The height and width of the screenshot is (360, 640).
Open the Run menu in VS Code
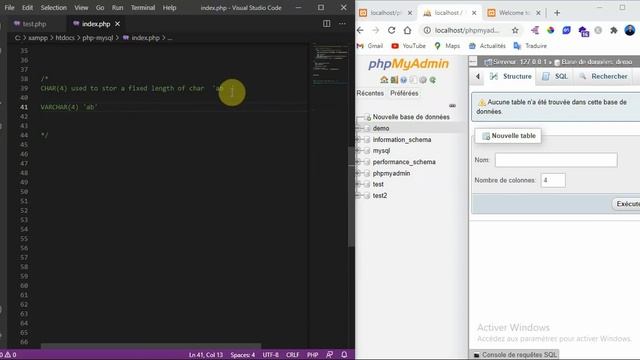tap(117, 8)
